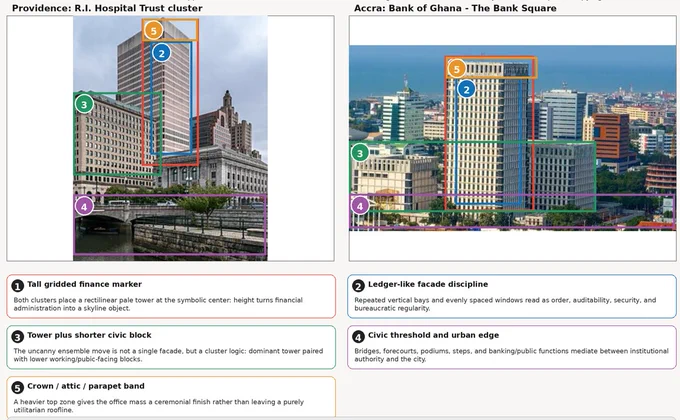This screenshot has width=680, height=420.
Task: Click the black number 4 legend badge
Action: [358, 337]
